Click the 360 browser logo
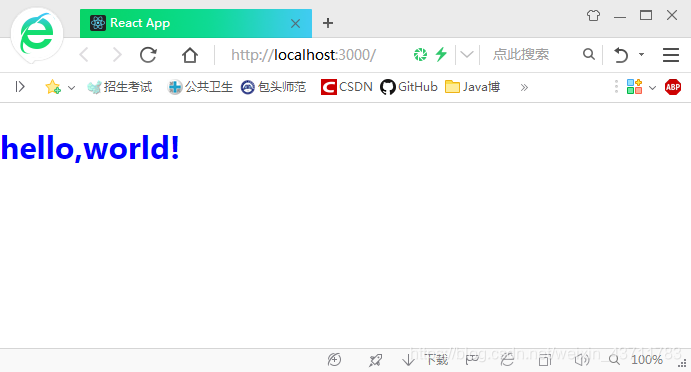691x372 pixels. click(37, 34)
